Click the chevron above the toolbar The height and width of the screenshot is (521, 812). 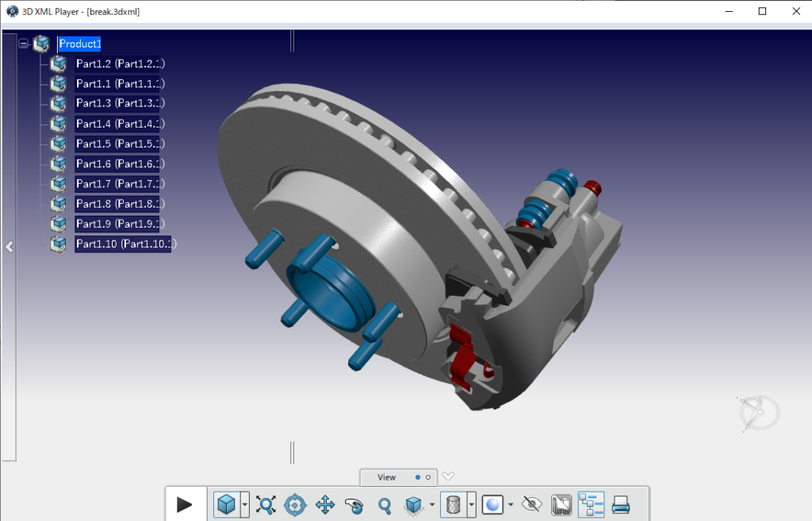point(448,476)
